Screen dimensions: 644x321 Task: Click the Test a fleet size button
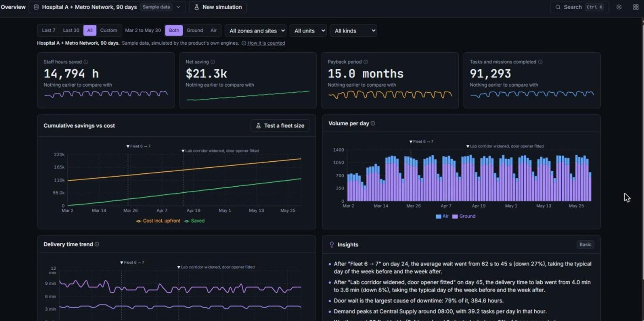tap(280, 126)
